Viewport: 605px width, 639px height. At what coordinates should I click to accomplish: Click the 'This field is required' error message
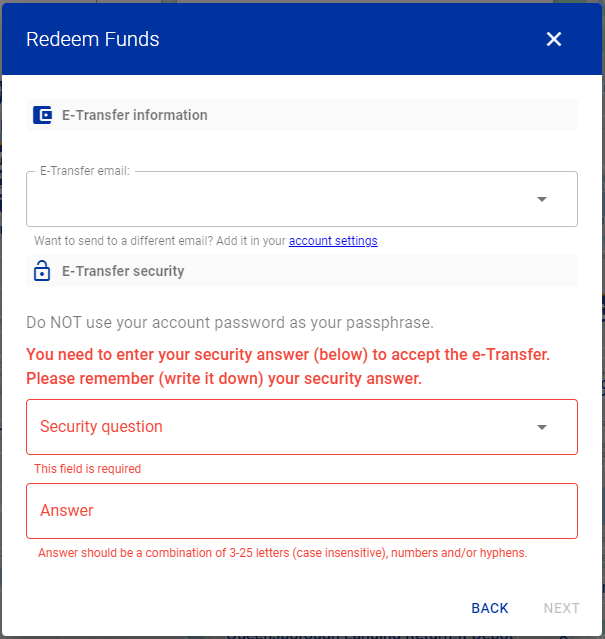point(88,469)
